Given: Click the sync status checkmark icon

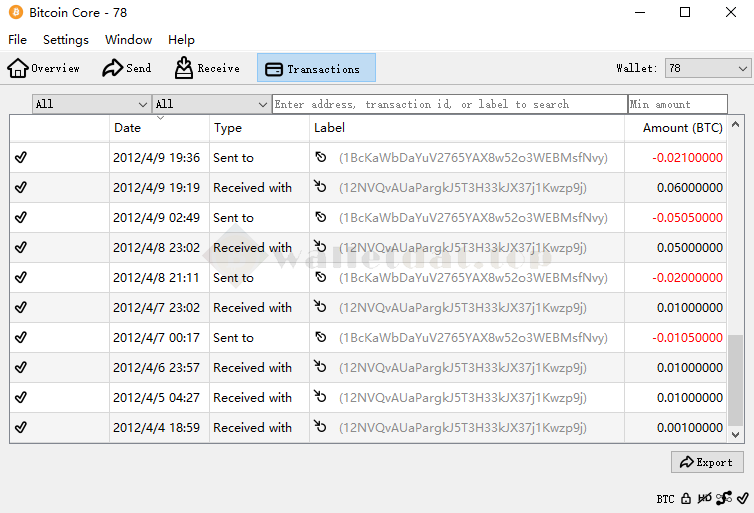Looking at the screenshot, I should 742,498.
